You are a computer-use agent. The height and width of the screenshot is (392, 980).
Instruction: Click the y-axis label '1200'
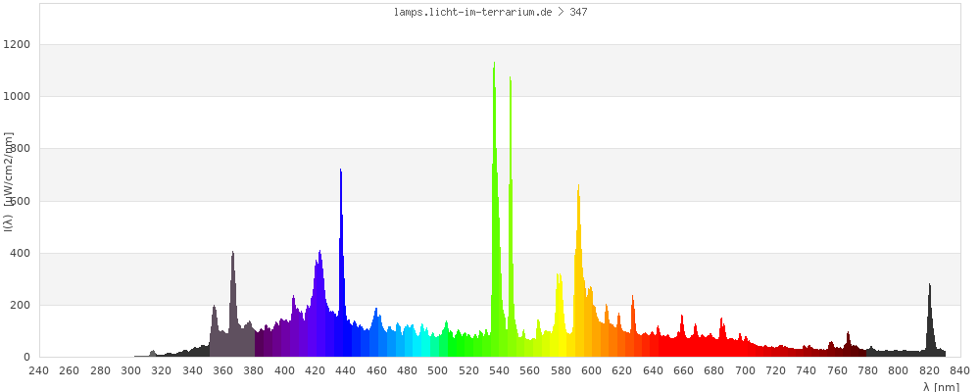[18, 45]
